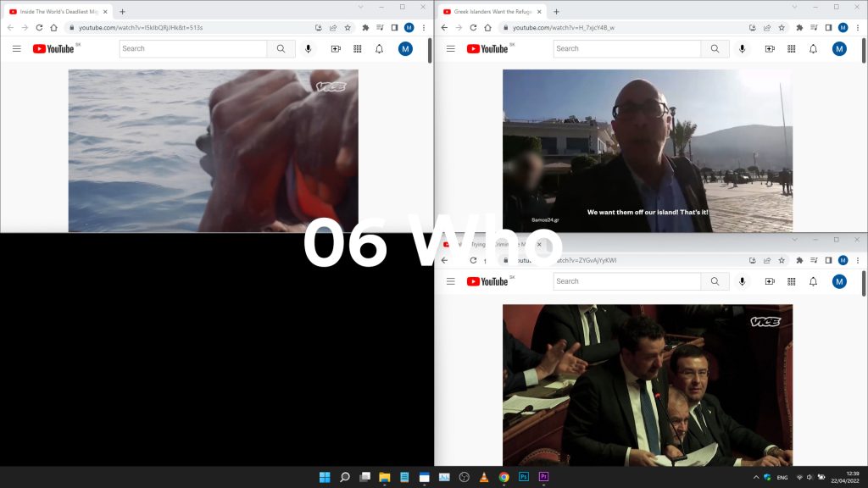Open YouTube apps grid in Inside The World's Deadliest window
Viewport: 868px width, 488px height.
(x=358, y=48)
